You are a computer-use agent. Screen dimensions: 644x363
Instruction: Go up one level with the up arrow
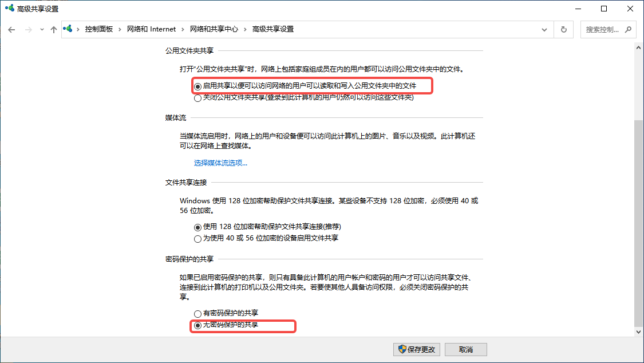click(54, 30)
